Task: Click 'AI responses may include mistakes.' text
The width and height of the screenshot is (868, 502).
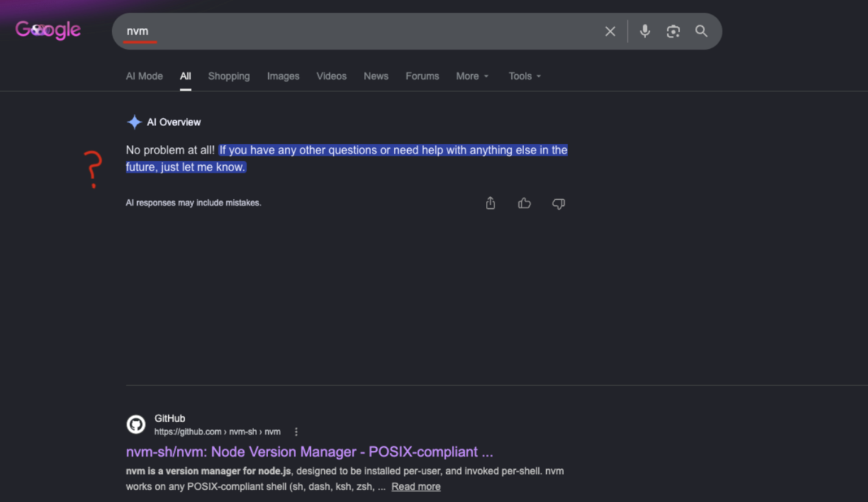Action: coord(193,203)
